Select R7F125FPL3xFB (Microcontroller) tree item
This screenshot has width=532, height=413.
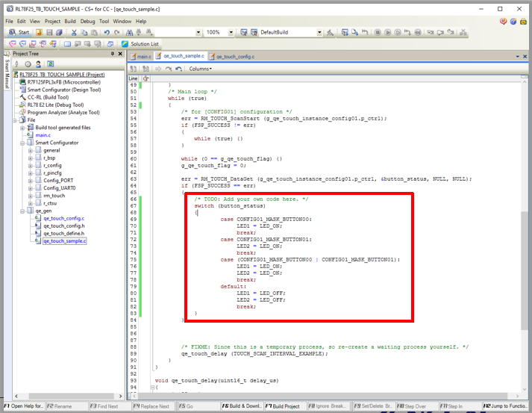[x=63, y=82]
